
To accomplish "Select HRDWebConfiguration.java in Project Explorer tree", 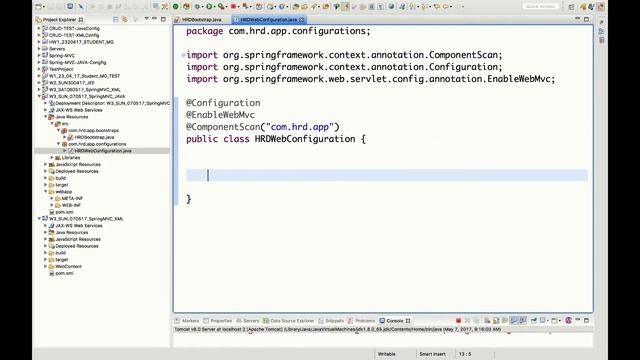I will [103, 151].
